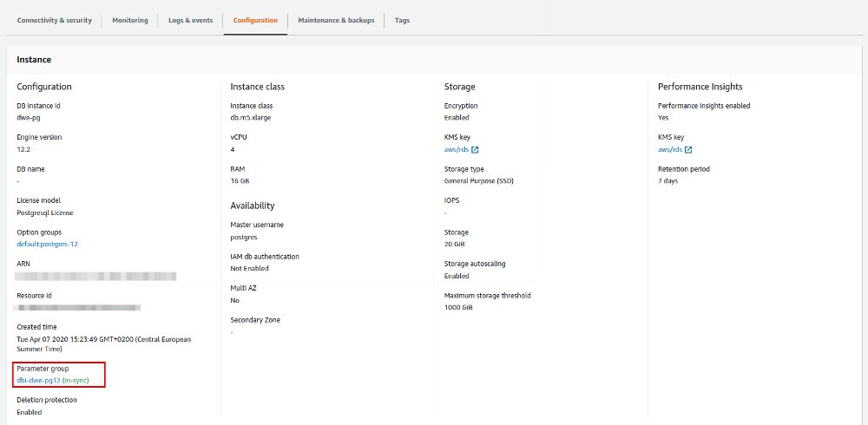Screen dimensions: 868x425
Task: Open the Connectivity & security tab
Action: pyautogui.click(x=54, y=21)
